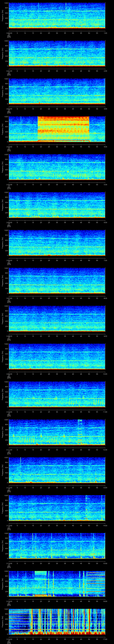Image resolution: width=114 pixels, height=644 pixels.
Task: Click the "15:00" end time label
Action: coord(105,563)
